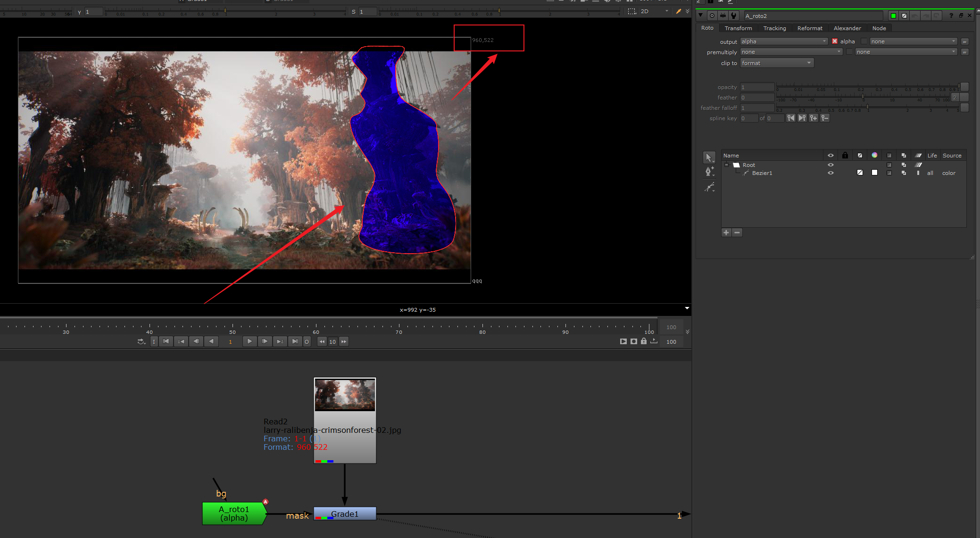Choose the Bezier pen add-point tool
Image resolution: width=980 pixels, height=538 pixels.
click(709, 172)
